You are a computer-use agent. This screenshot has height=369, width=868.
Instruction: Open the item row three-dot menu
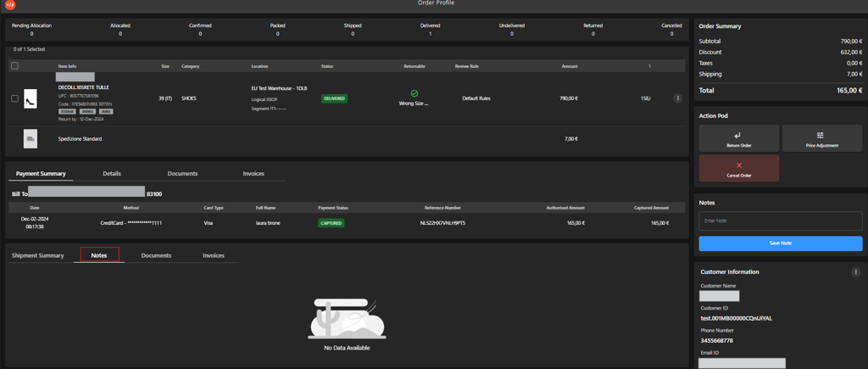coord(677,98)
